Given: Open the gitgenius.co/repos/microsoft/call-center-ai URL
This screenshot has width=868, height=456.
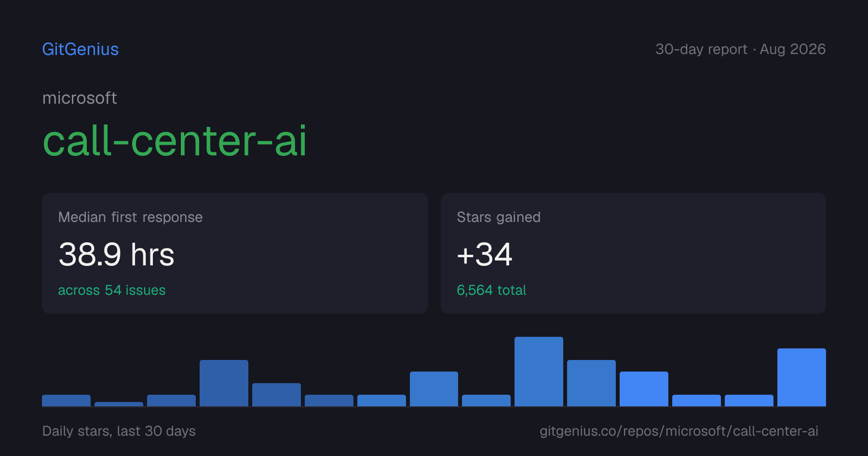Looking at the screenshot, I should tap(678, 431).
